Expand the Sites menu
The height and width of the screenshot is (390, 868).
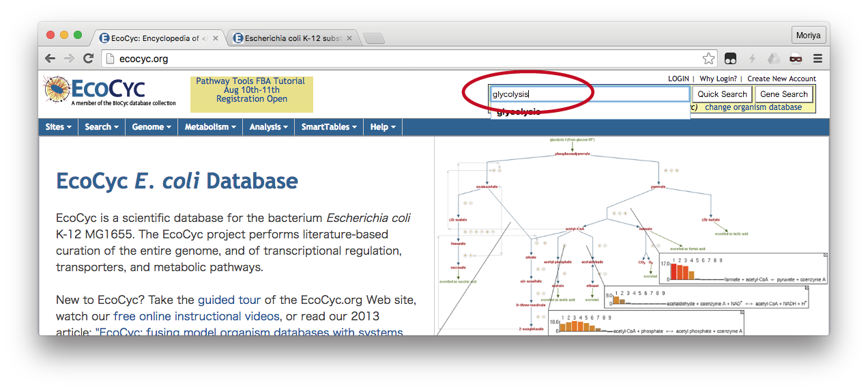[x=58, y=127]
